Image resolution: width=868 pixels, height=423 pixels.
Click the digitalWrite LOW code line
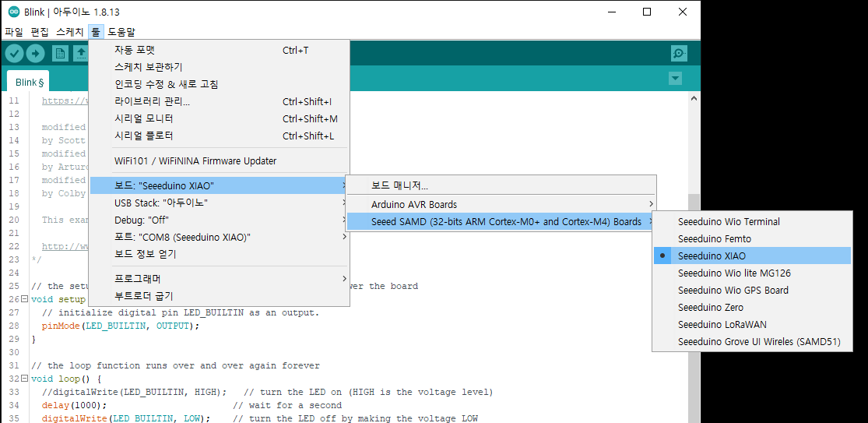125,418
